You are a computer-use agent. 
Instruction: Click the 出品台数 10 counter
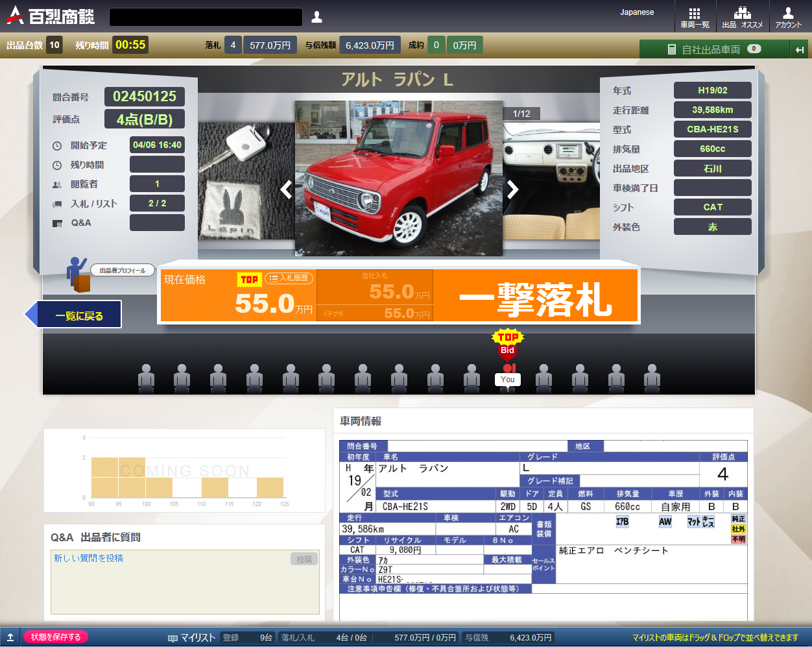point(54,45)
